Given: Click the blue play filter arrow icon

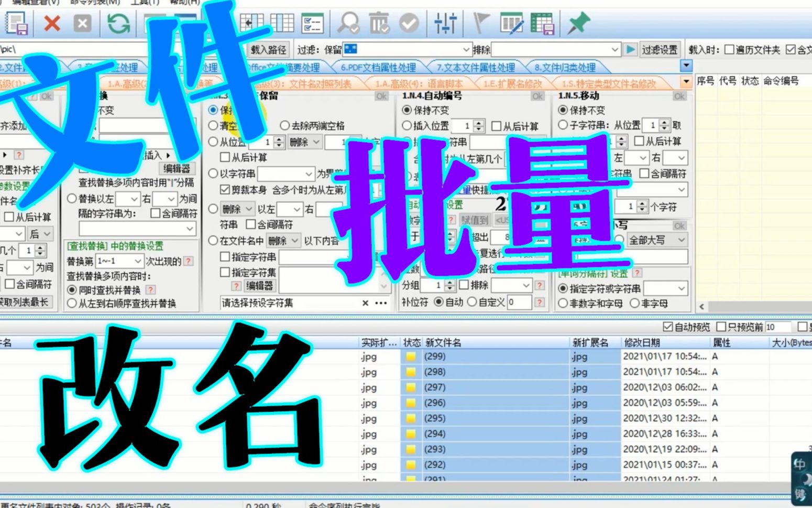Looking at the screenshot, I should (630, 49).
